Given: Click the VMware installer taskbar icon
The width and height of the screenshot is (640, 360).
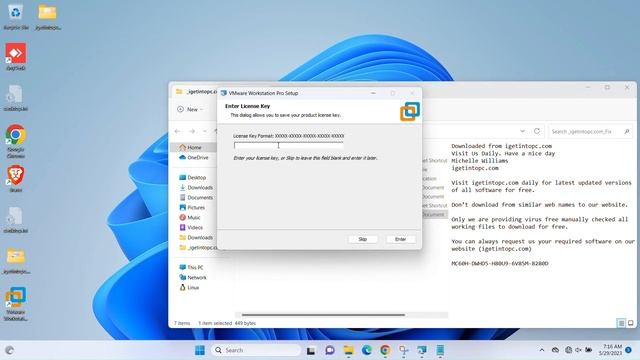Looking at the screenshot, I should pyautogui.click(x=422, y=350).
